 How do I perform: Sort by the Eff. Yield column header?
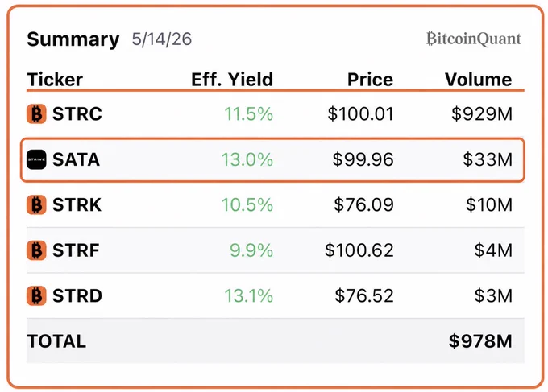click(x=232, y=80)
